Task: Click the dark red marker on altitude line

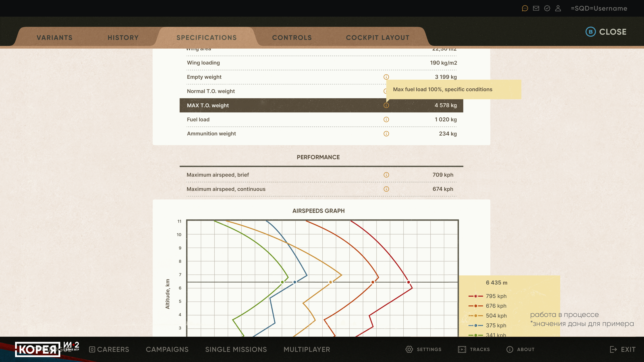Action: (x=409, y=282)
